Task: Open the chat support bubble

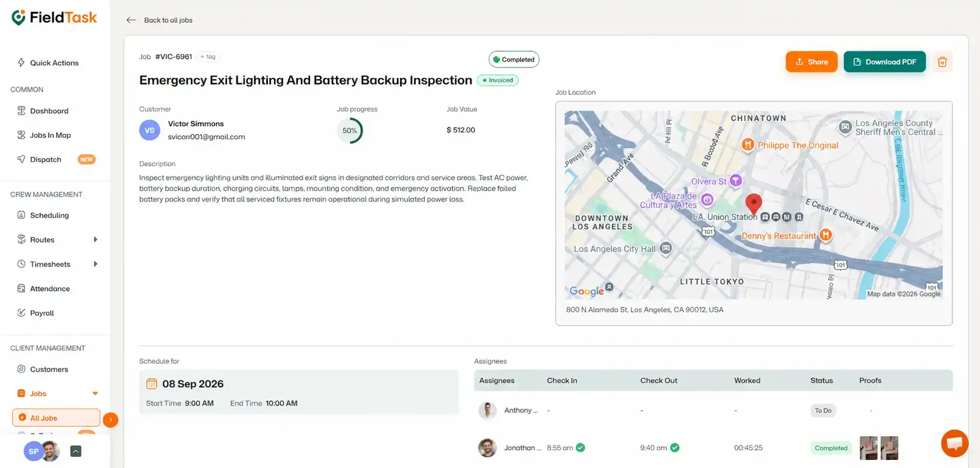Action: 955,443
